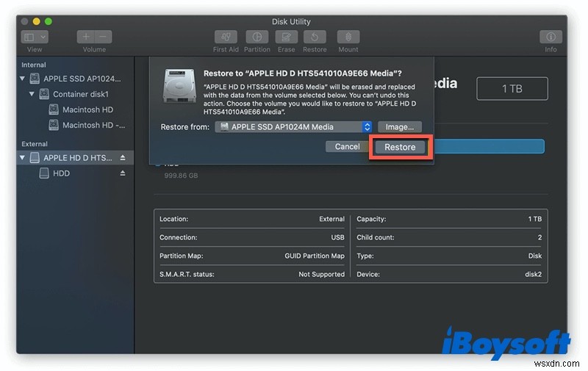The image size is (588, 371).
Task: Click the Disk Utility window title
Action: 291,22
